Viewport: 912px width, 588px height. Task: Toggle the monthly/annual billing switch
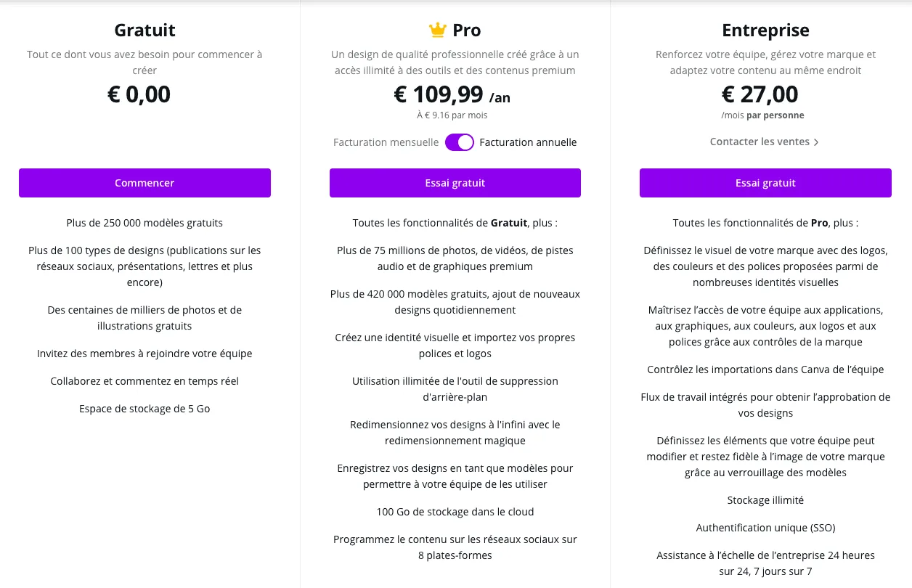coord(460,142)
